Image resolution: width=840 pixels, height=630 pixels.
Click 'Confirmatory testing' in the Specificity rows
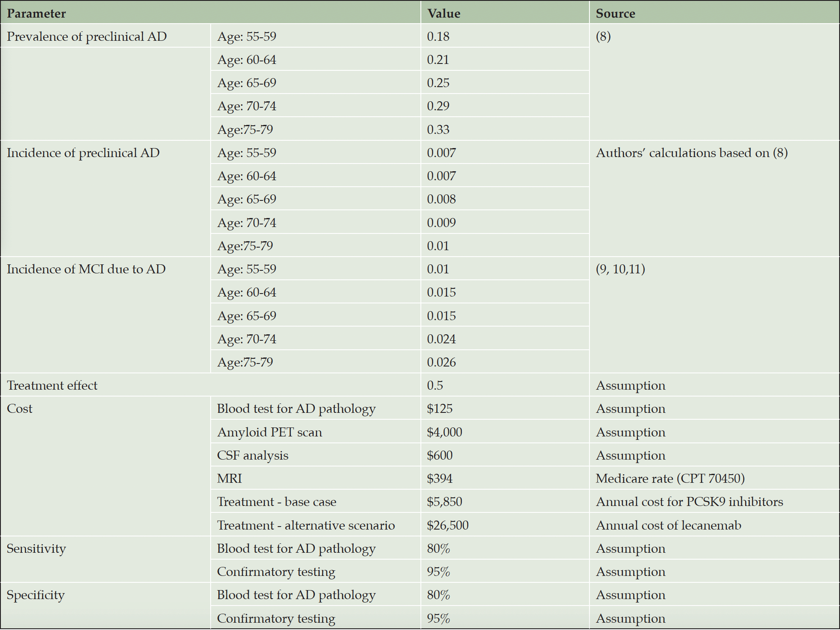(x=276, y=619)
